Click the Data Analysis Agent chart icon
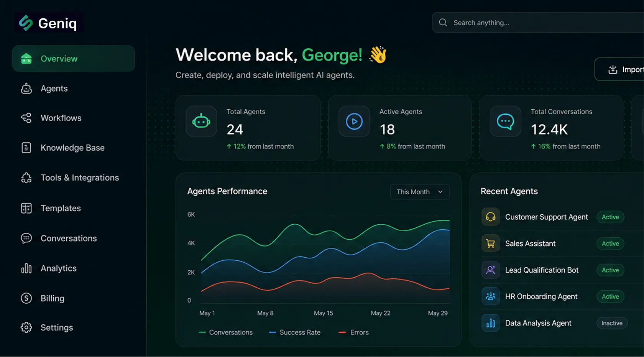The height and width of the screenshot is (357, 644). tap(491, 323)
